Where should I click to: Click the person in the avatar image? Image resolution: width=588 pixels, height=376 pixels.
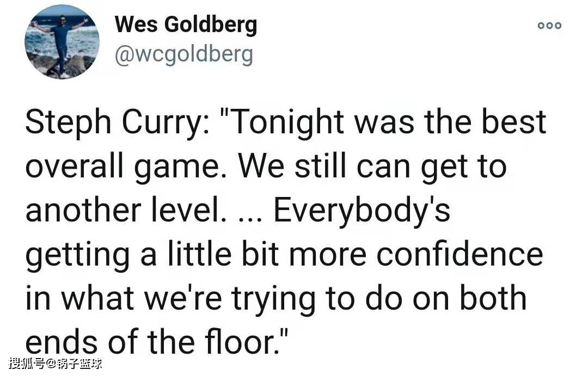pyautogui.click(x=61, y=43)
